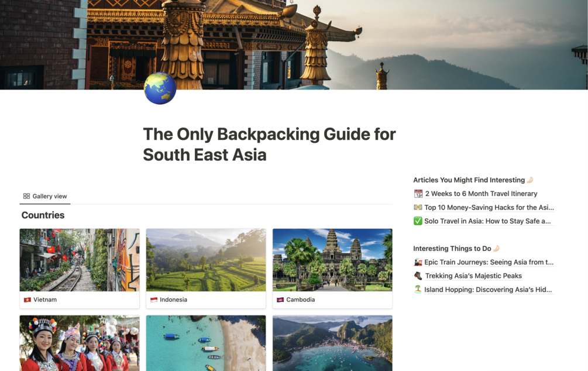This screenshot has height=371, width=588.
Task: Click the page title heading text
Action: pos(269,145)
